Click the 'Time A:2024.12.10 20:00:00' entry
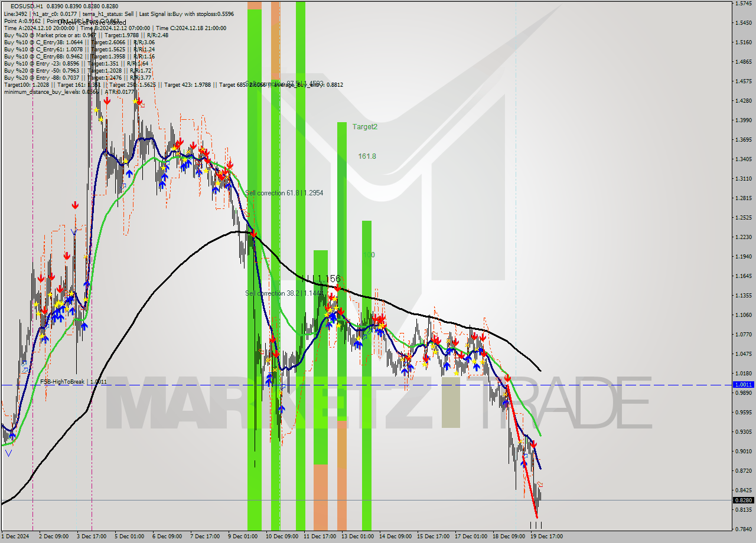 point(39,28)
